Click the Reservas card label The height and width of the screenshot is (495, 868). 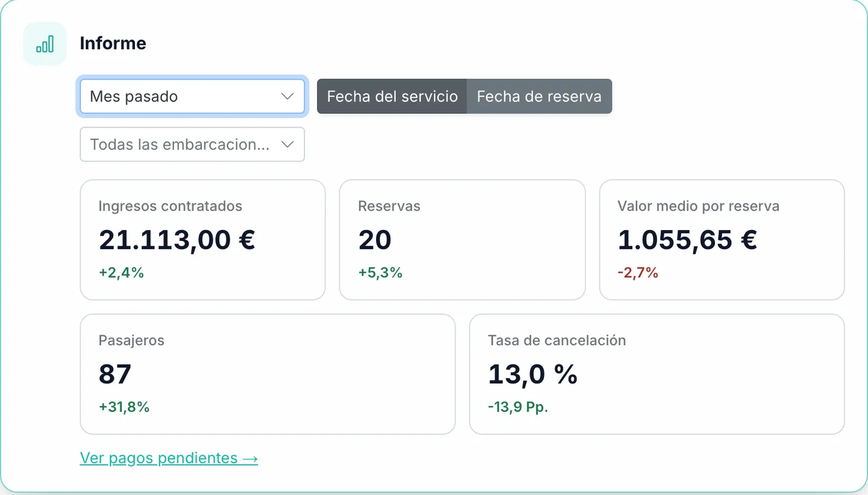[389, 206]
